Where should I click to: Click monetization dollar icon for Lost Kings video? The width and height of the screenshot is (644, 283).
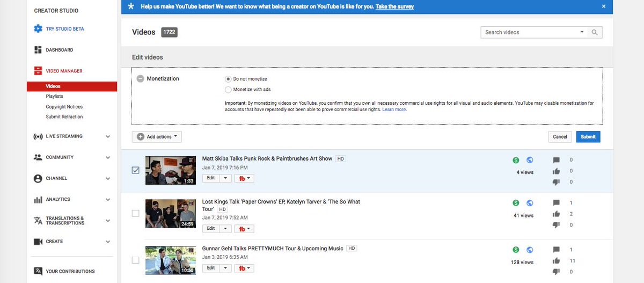(516, 202)
